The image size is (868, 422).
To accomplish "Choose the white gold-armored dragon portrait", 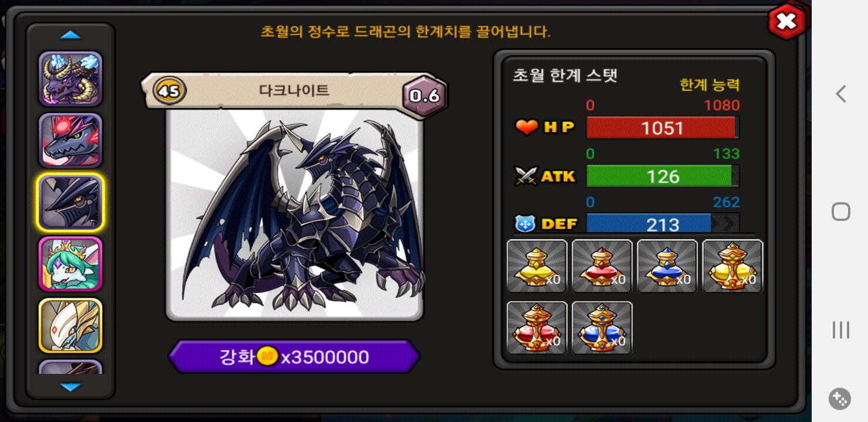I will pyautogui.click(x=70, y=325).
